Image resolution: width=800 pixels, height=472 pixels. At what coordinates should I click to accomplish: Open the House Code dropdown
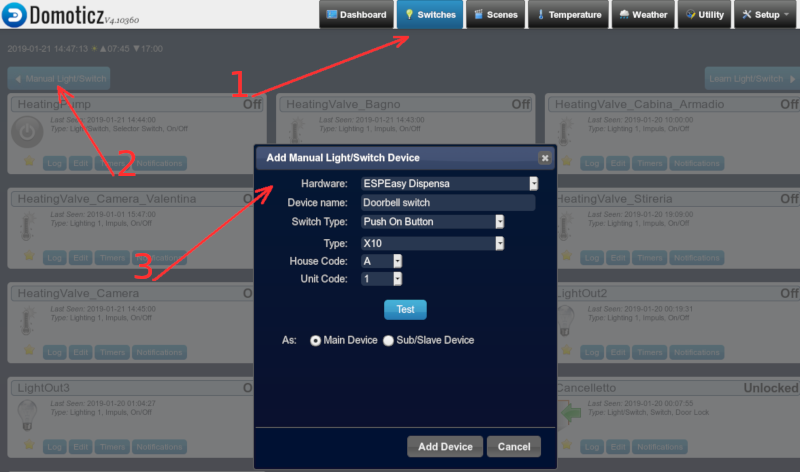tap(381, 261)
